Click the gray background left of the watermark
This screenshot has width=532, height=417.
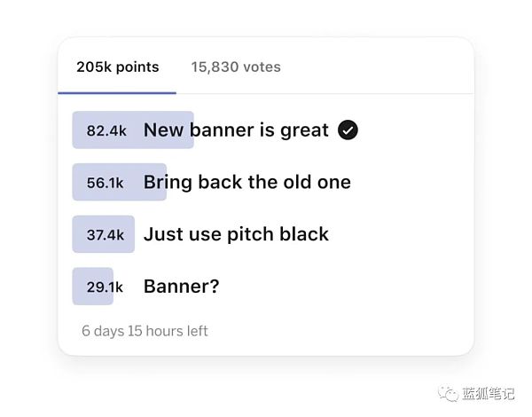266,390
